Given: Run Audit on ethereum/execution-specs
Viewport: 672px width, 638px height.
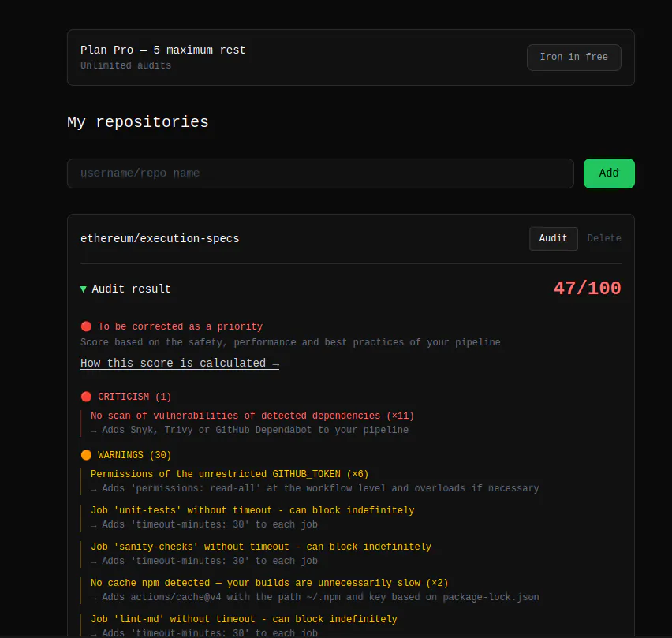Looking at the screenshot, I should tap(553, 238).
